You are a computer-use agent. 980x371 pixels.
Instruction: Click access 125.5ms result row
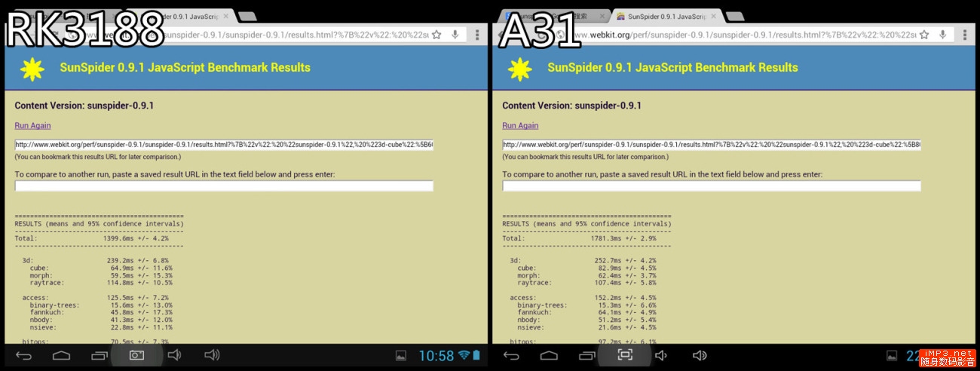click(x=96, y=298)
